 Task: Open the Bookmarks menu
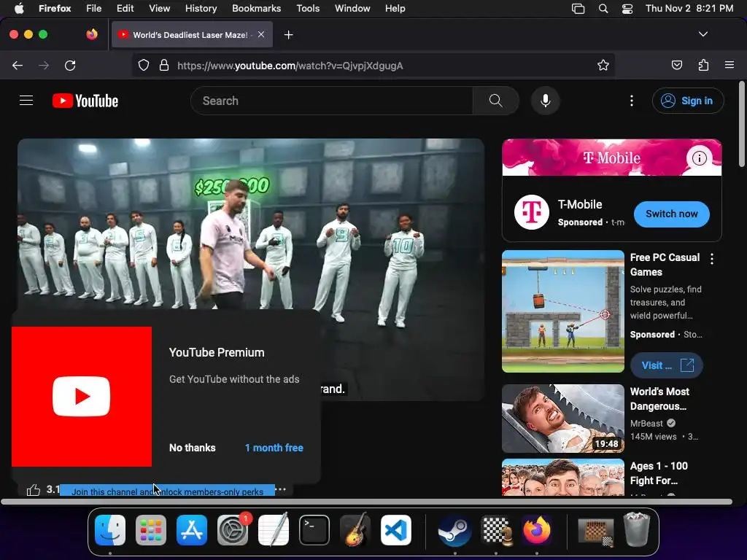256,9
